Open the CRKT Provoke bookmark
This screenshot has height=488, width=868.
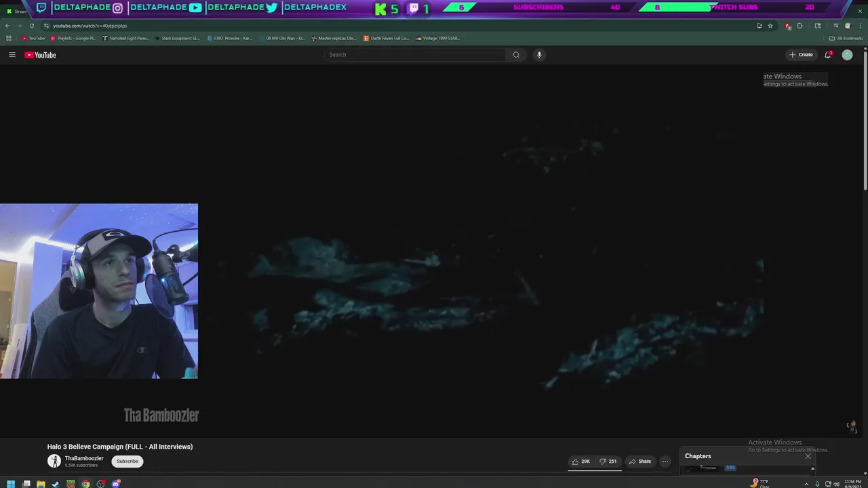click(x=229, y=38)
